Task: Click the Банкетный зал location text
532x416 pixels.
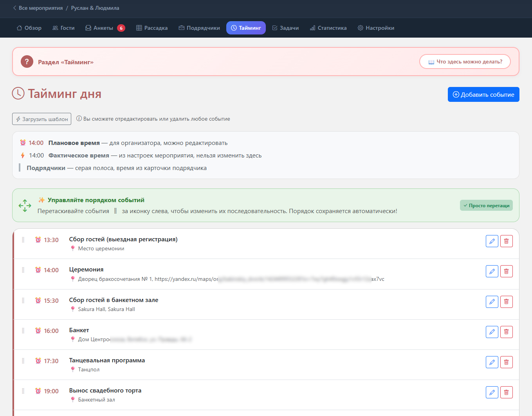Action: [x=97, y=400]
